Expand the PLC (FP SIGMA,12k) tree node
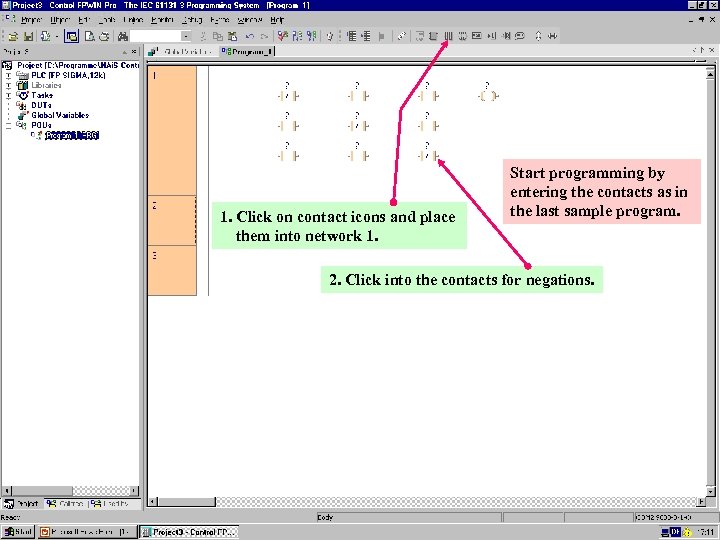The image size is (720, 540). [8, 75]
